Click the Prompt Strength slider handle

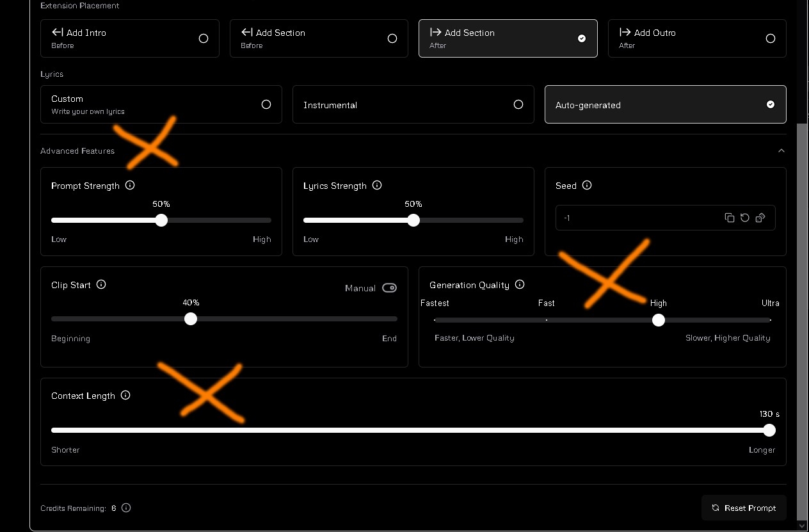coord(161,220)
